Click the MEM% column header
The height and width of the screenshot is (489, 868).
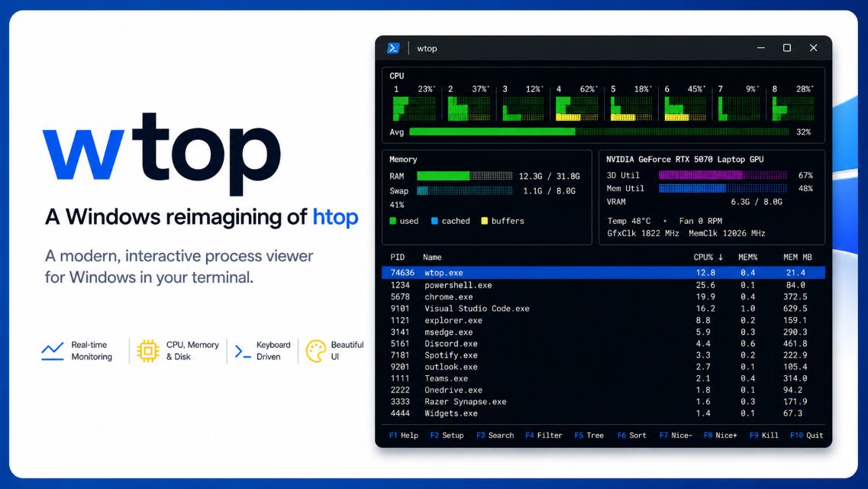[x=747, y=257]
